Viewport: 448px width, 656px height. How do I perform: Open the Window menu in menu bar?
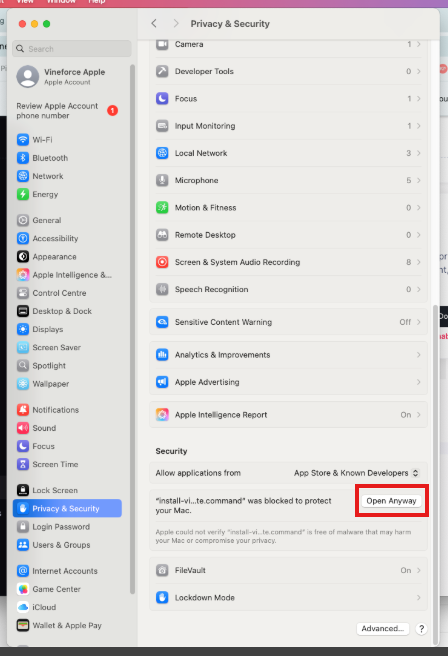click(61, 2)
